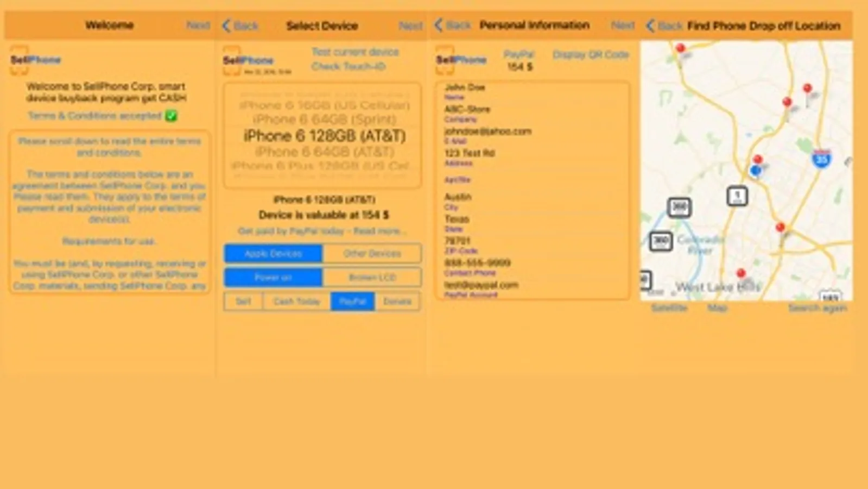Edit the E-Mail field johndoe@yahoo.com
This screenshot has height=489, width=868.
(532, 135)
